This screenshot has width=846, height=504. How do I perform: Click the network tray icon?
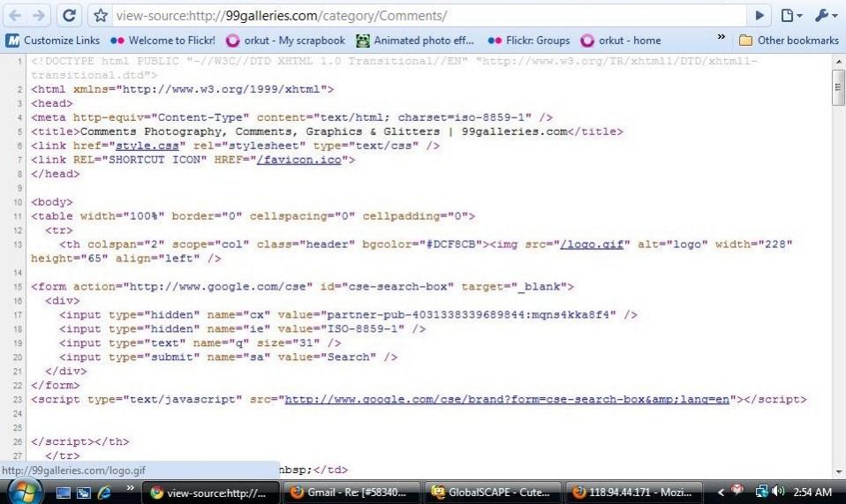coord(761,492)
